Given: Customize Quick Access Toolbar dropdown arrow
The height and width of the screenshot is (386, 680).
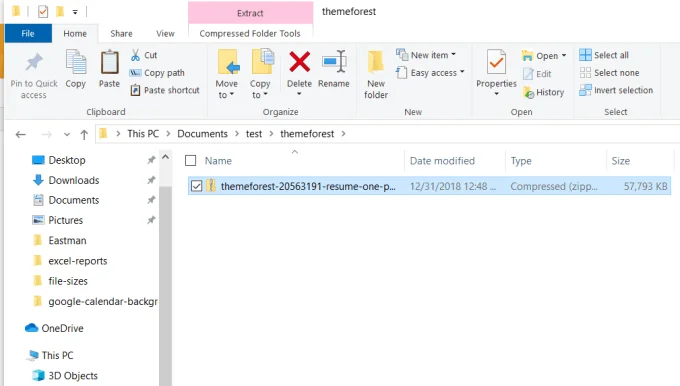Looking at the screenshot, I should tap(75, 12).
